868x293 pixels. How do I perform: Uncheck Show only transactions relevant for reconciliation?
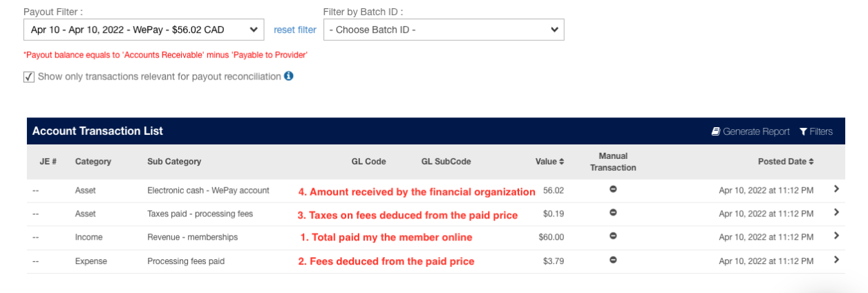click(x=29, y=77)
